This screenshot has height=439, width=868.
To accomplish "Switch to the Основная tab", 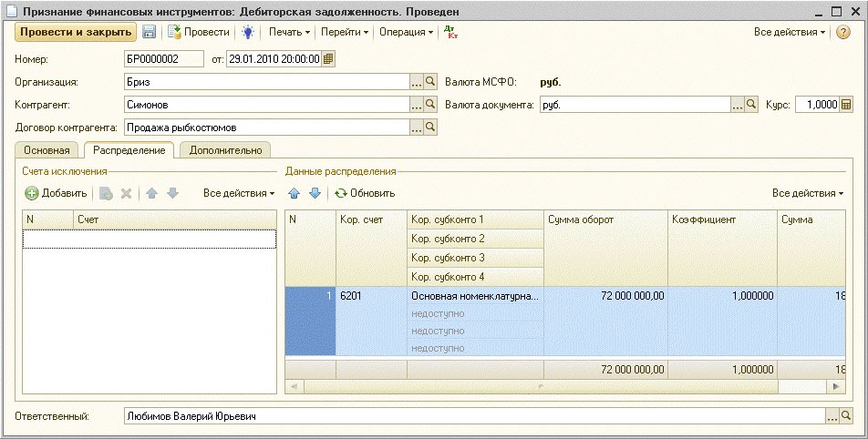I will pyautogui.click(x=47, y=150).
